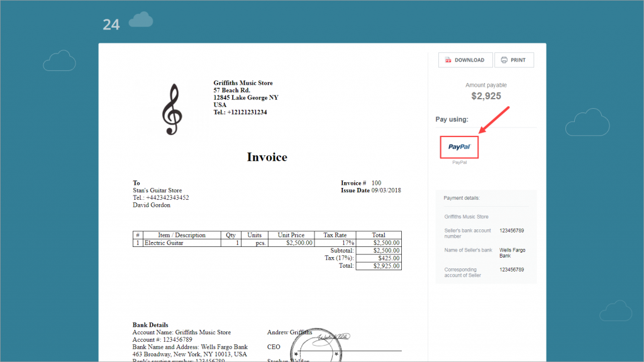
Task: Click the 'Unit Price' column header
Action: coord(291,235)
